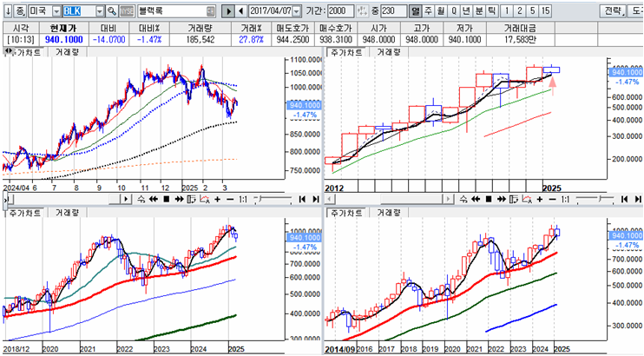This screenshot has height=356, width=644.
Task: Click right chart scrollbar left arrow
Action: 330,200
